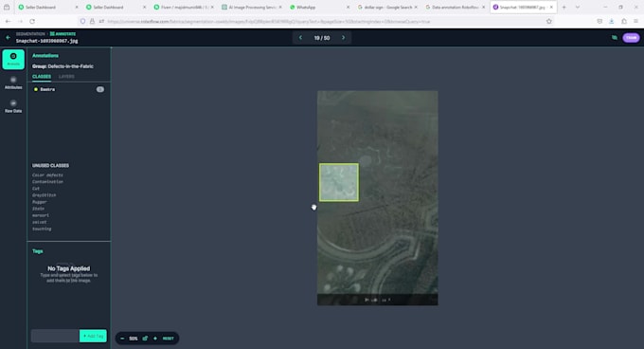
Task: Toggle the zoom lock icon
Action: point(145,339)
